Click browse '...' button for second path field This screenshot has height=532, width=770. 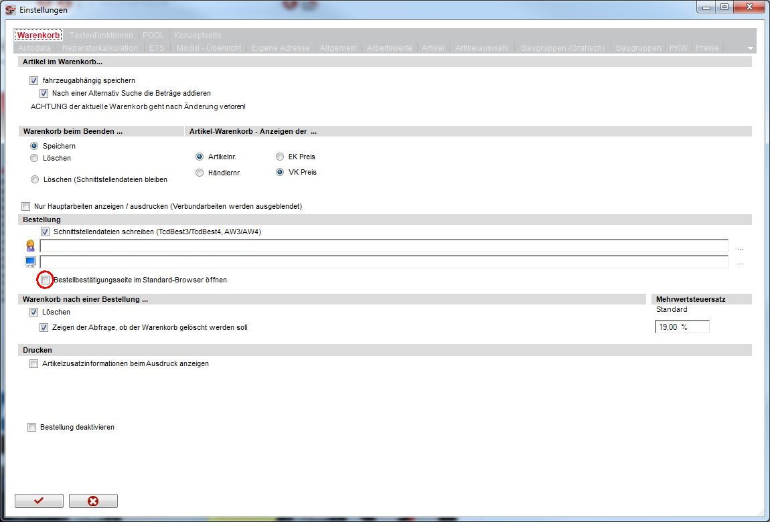[741, 263]
